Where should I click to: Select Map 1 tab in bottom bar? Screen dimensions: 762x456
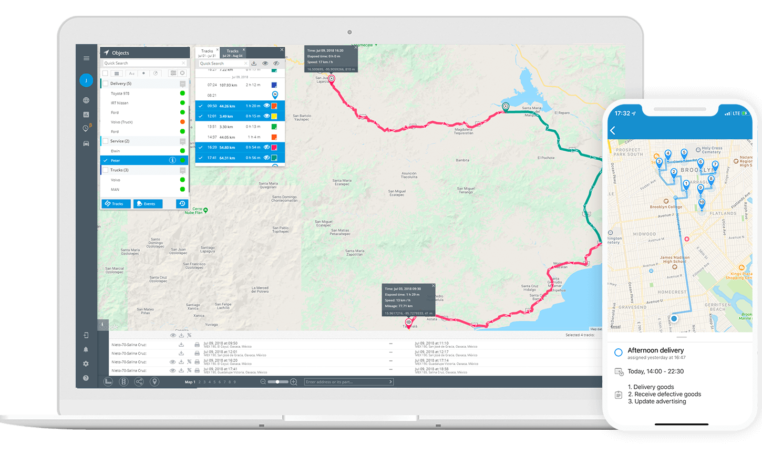(x=190, y=382)
